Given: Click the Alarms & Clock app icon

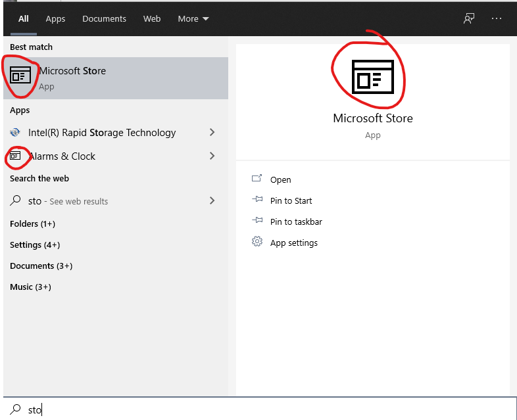Looking at the screenshot, I should tap(15, 156).
